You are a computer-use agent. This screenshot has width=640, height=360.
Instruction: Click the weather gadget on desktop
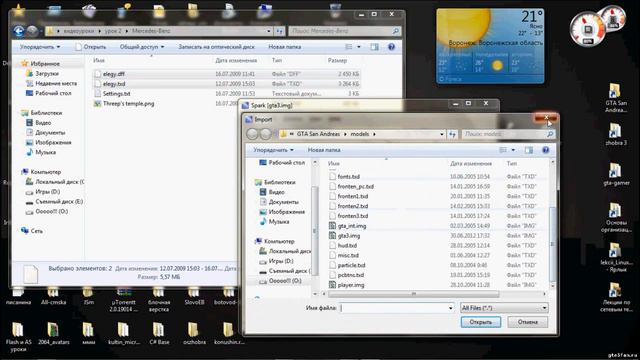[x=490, y=46]
